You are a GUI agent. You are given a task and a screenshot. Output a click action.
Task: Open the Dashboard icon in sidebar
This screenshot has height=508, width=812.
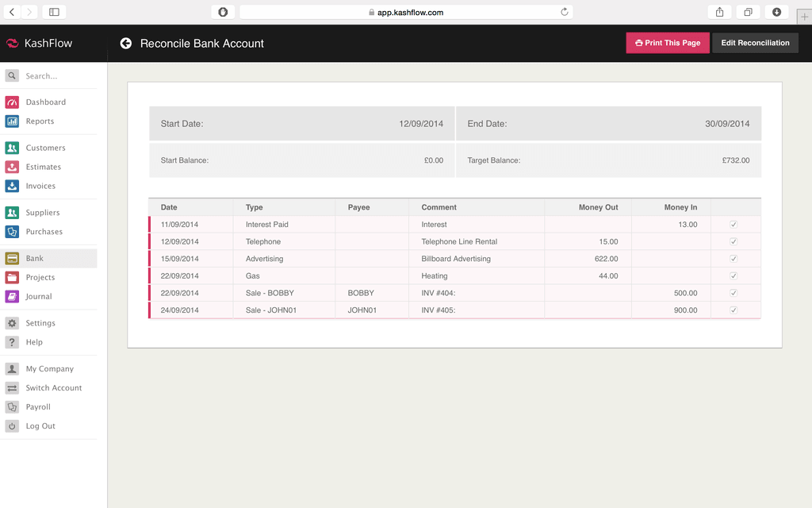click(12, 102)
